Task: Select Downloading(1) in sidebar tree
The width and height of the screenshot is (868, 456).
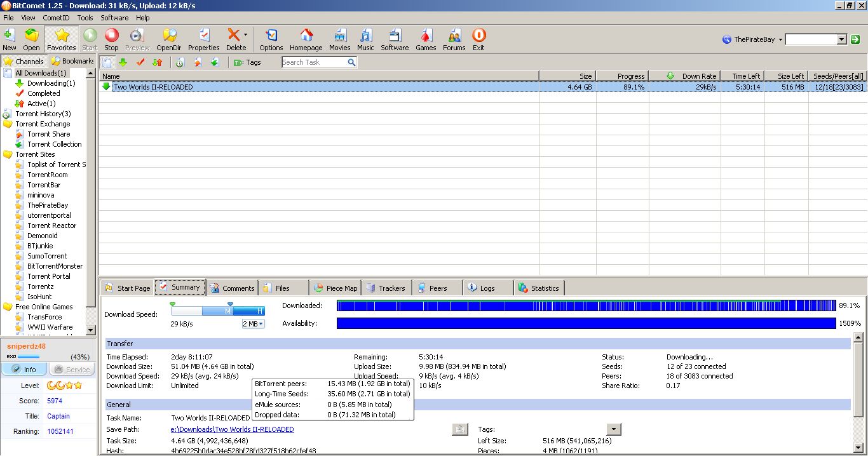Action: (51, 83)
